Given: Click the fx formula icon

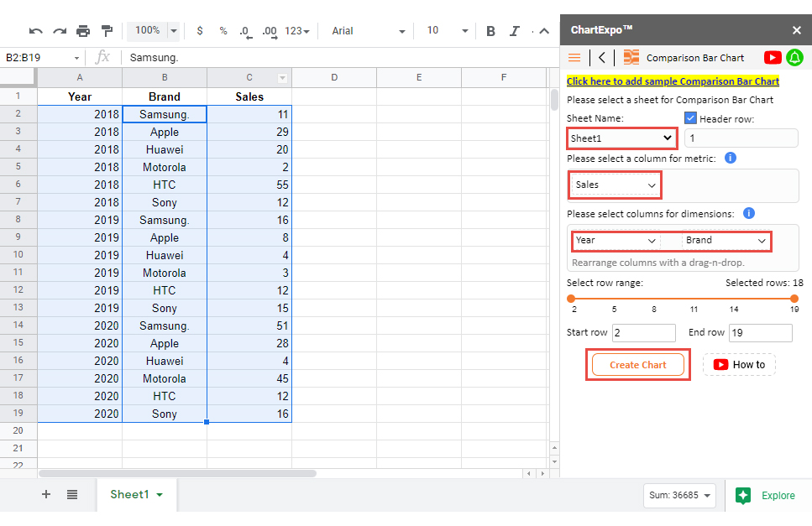Looking at the screenshot, I should [102, 57].
